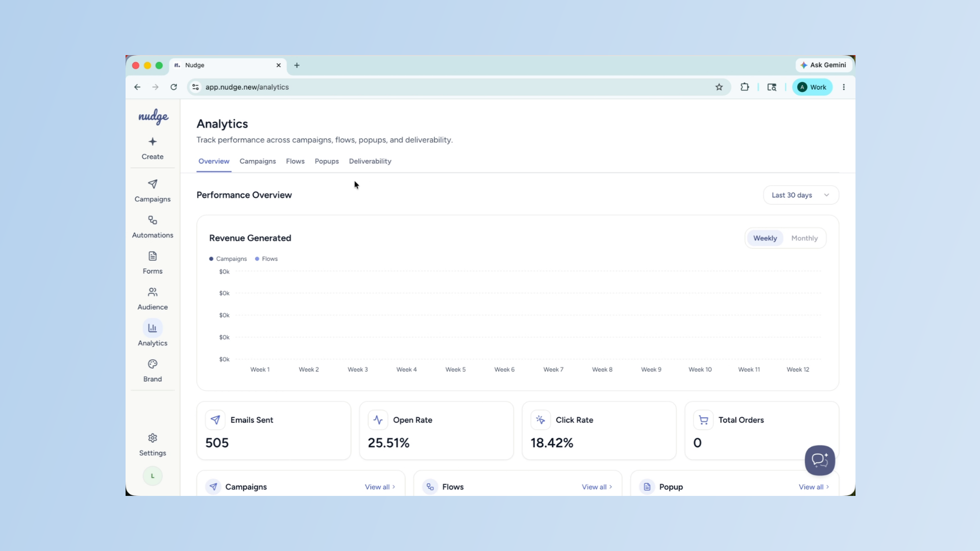Viewport: 980px width, 551px height.
Task: Open the Create sparkle icon
Action: point(153,141)
